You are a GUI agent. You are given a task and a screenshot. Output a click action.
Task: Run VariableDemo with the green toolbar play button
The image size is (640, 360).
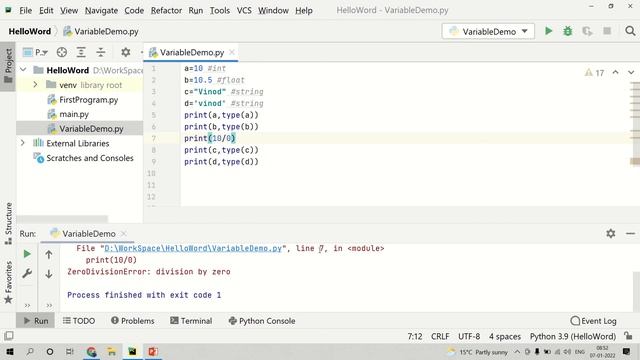pyautogui.click(x=548, y=31)
